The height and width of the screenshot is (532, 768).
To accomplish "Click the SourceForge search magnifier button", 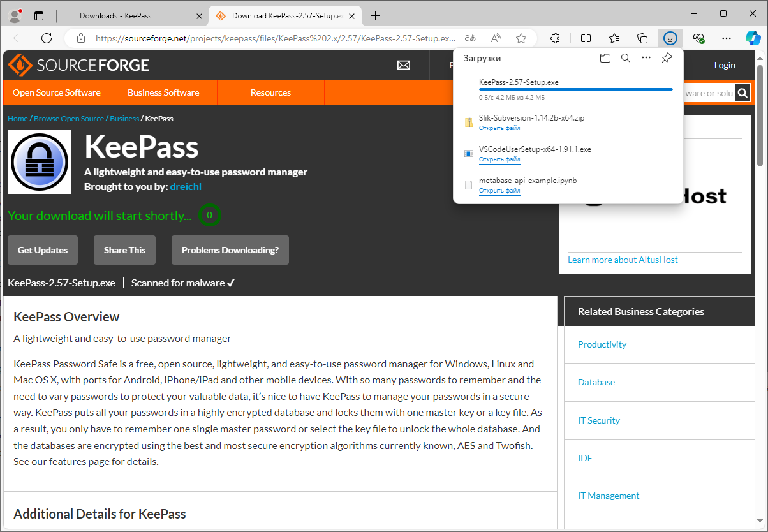I will [x=742, y=93].
